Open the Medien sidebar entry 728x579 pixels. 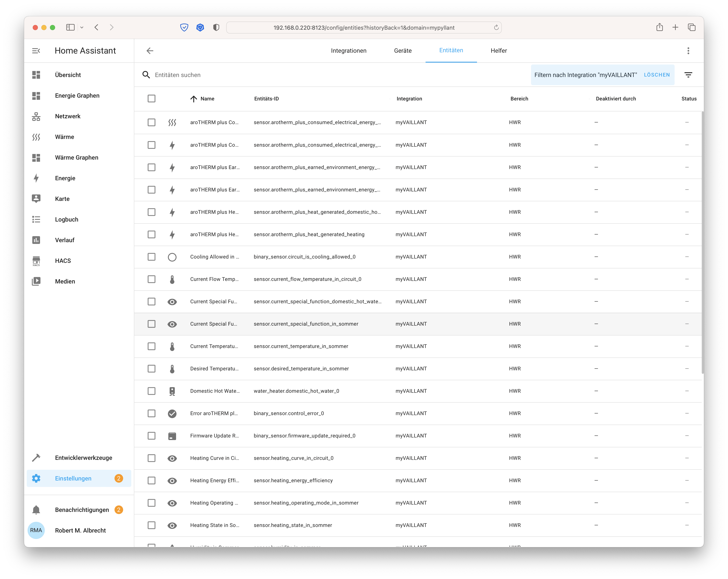pos(65,281)
